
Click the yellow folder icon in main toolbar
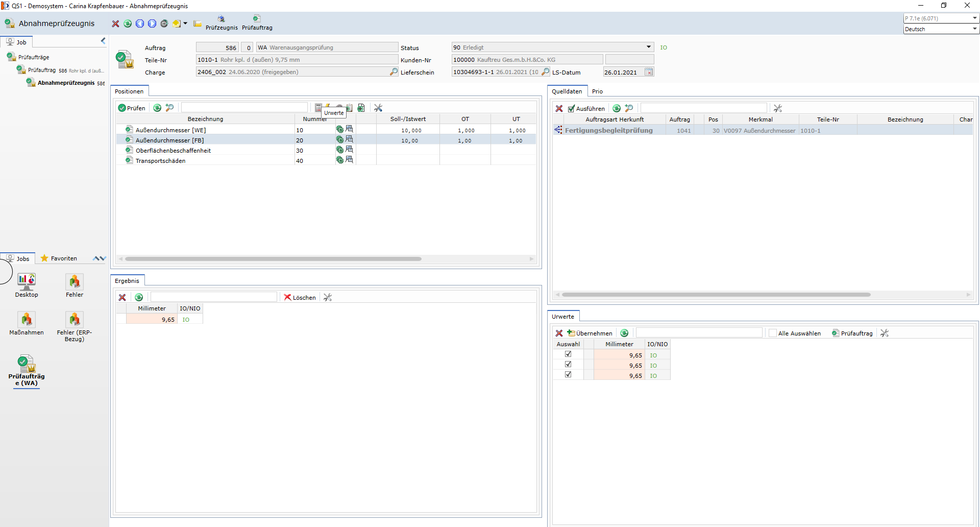click(198, 23)
